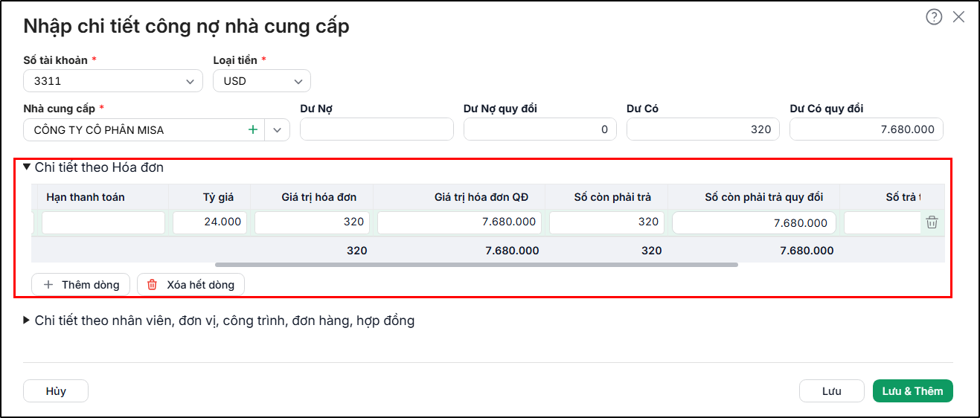The width and height of the screenshot is (980, 418).
Task: Click empty Hạn thanh toán cell
Action: (x=103, y=222)
